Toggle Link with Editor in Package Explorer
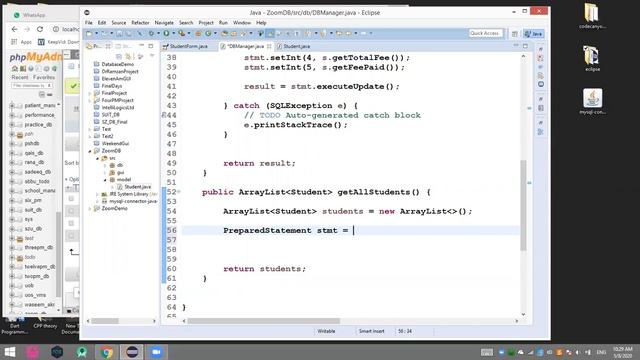The image size is (640, 360). click(x=128, y=56)
